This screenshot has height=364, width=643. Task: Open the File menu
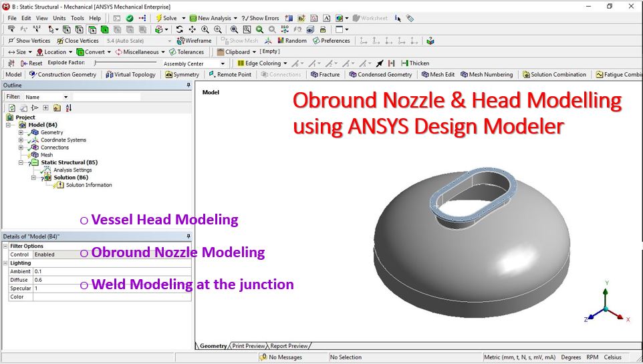click(12, 18)
